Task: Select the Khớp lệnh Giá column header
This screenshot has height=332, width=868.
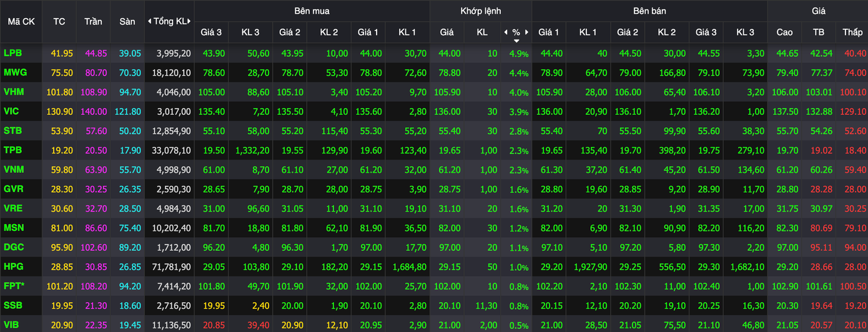Action: [446, 32]
